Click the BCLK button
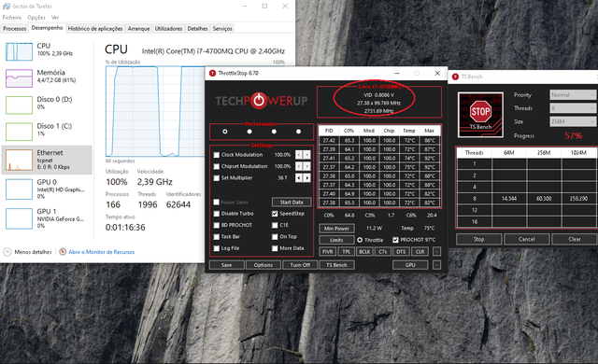The width and height of the screenshot is (598, 364). point(364,252)
